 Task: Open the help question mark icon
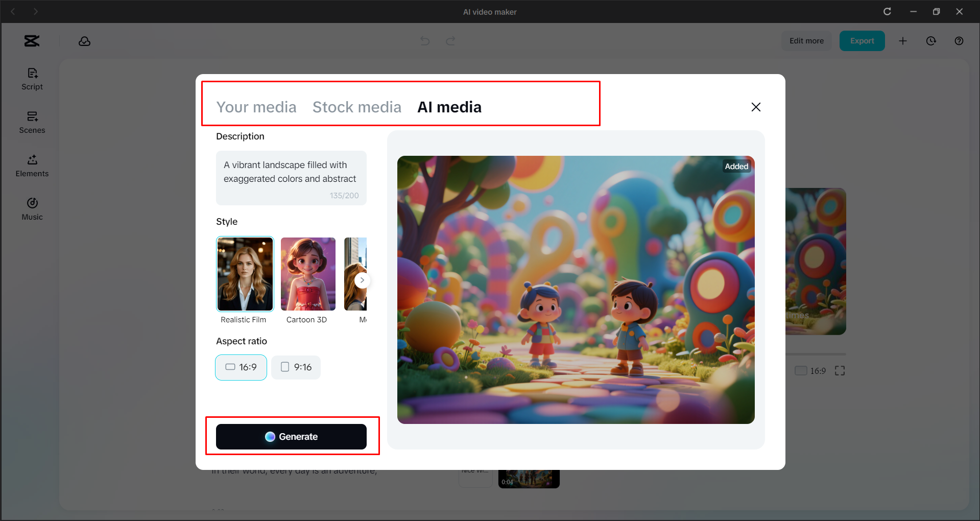[959, 41]
